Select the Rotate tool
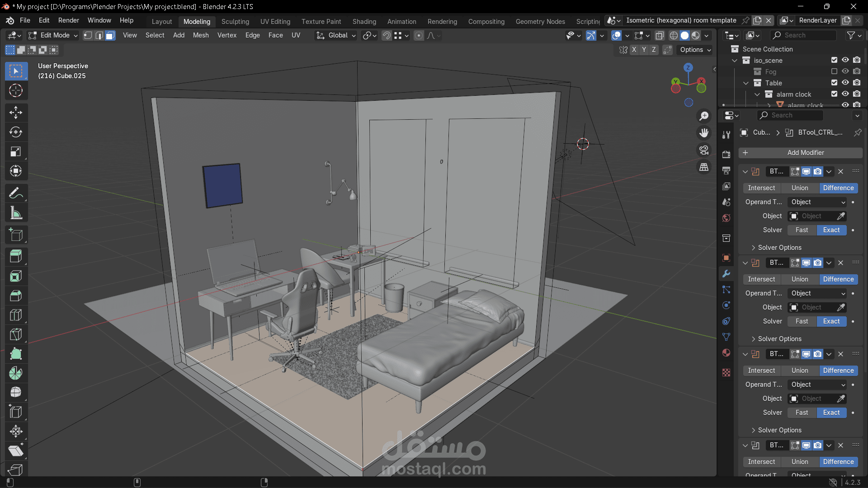 click(16, 132)
